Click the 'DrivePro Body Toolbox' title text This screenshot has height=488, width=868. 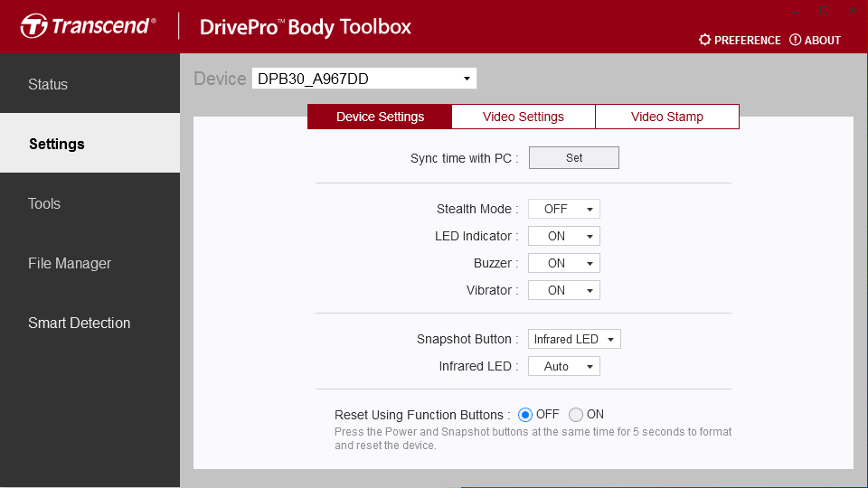pyautogui.click(x=305, y=27)
